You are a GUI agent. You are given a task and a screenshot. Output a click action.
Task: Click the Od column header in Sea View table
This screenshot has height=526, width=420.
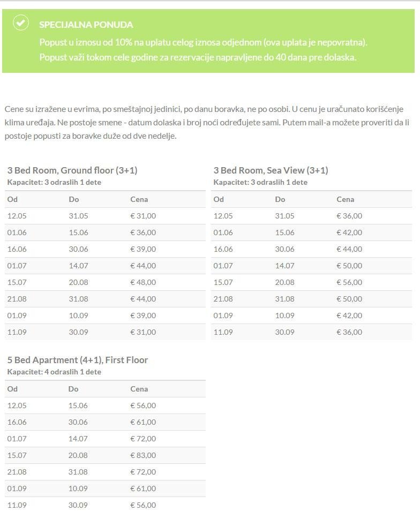tap(219, 199)
